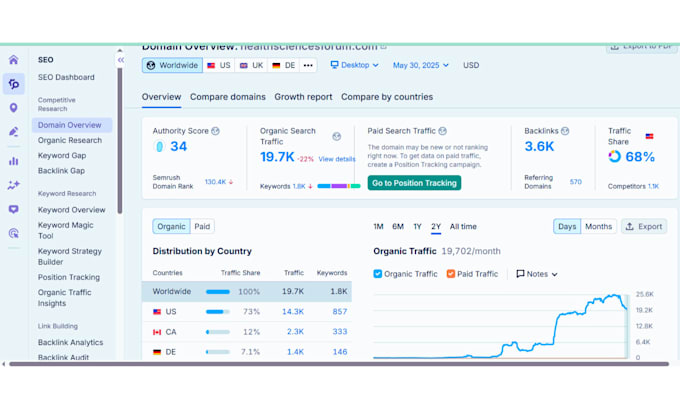This screenshot has width=680, height=409.
Task: Click the horizontal scrollbar at bottom
Action: pos(339,364)
